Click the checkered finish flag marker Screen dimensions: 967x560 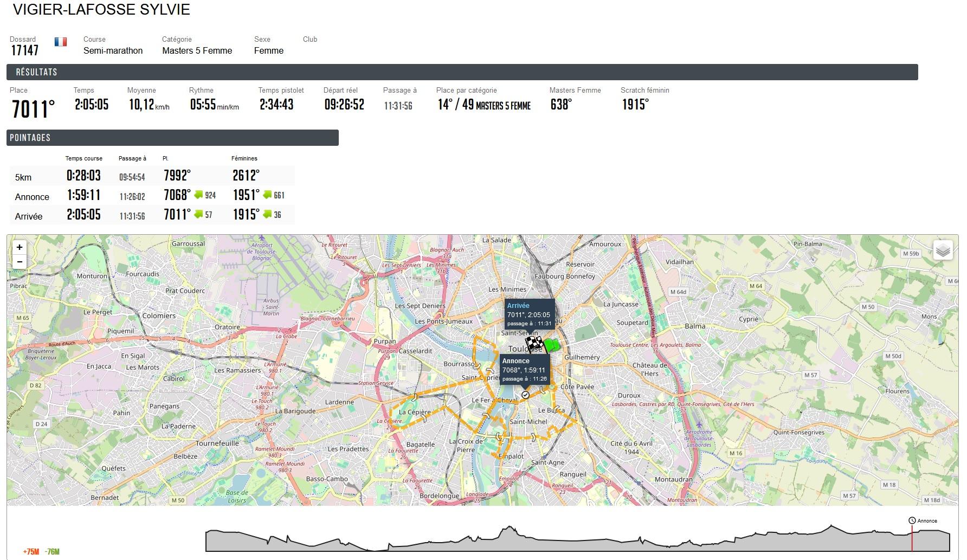pyautogui.click(x=534, y=344)
